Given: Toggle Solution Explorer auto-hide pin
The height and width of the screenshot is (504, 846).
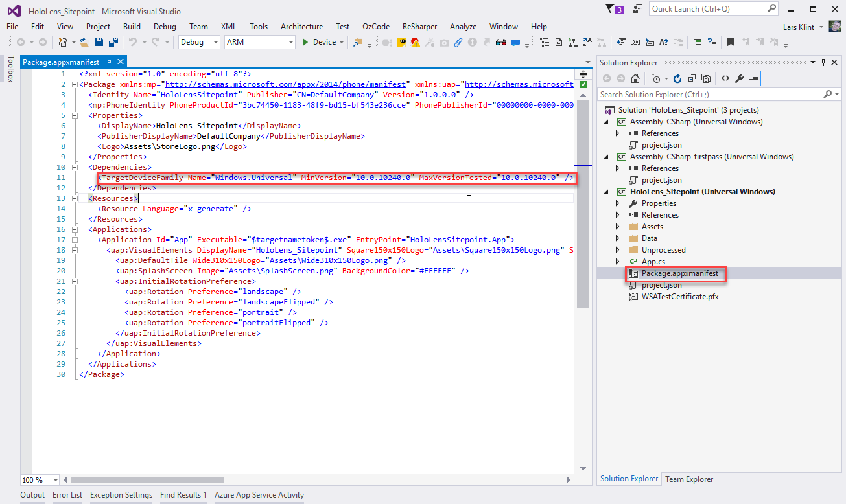Looking at the screenshot, I should click(x=823, y=62).
